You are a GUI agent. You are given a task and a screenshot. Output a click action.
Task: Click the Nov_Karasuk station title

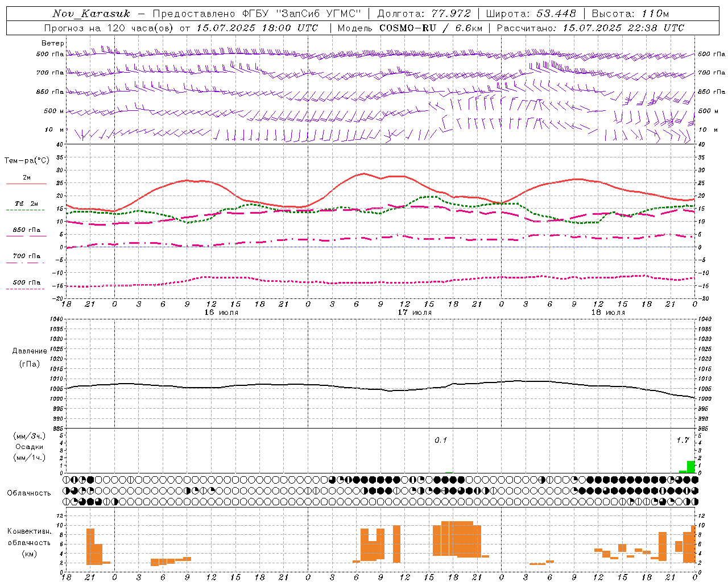point(91,14)
